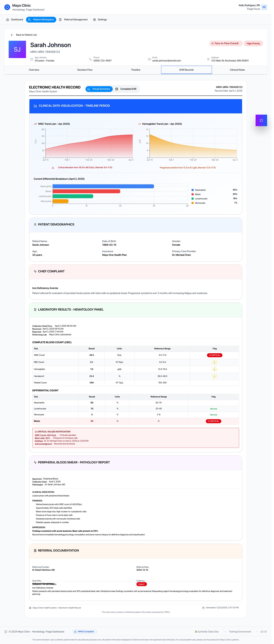This screenshot has width=274, height=644.
Task: Open the Clinical Notes tab
Action: (237, 70)
